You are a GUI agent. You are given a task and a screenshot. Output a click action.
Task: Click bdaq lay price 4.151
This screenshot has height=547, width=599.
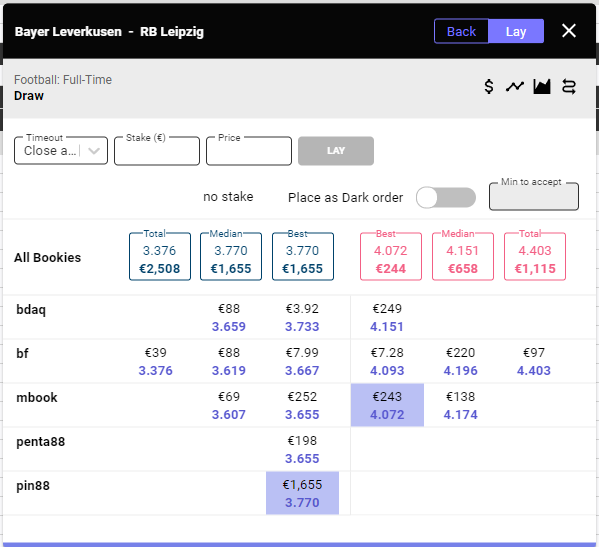coord(387,327)
